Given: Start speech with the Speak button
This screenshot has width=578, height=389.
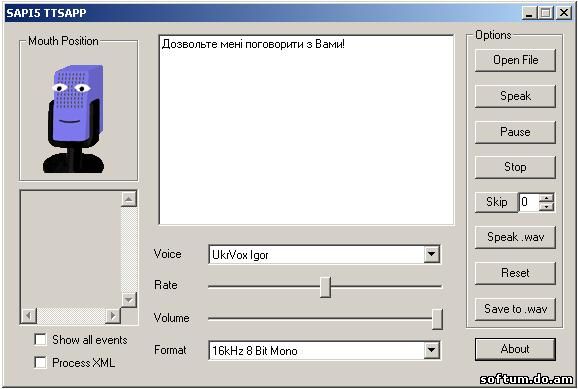Looking at the screenshot, I should pos(515,96).
